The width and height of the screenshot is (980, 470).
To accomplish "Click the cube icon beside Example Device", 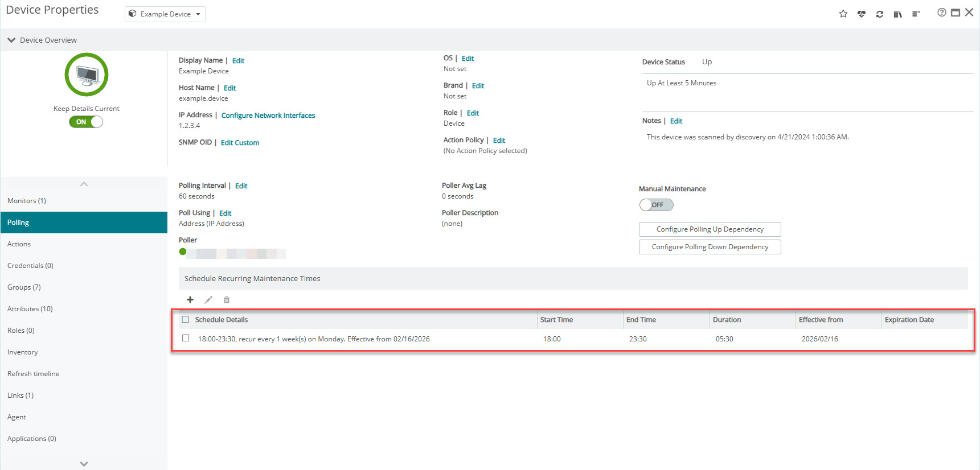I will 132,14.
